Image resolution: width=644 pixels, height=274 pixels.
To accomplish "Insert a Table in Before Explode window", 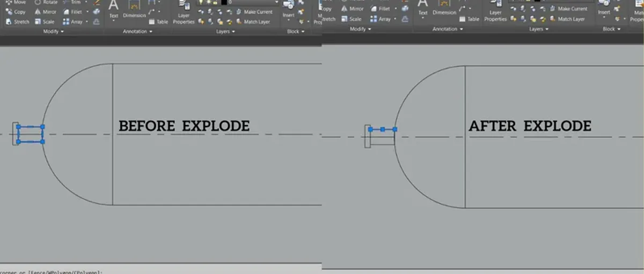I will [158, 21].
